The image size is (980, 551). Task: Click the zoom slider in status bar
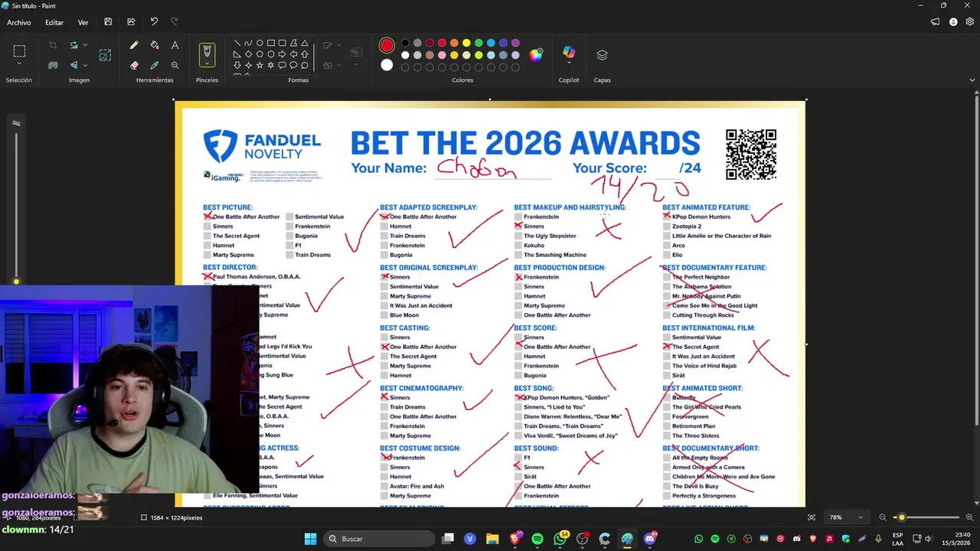point(926,517)
